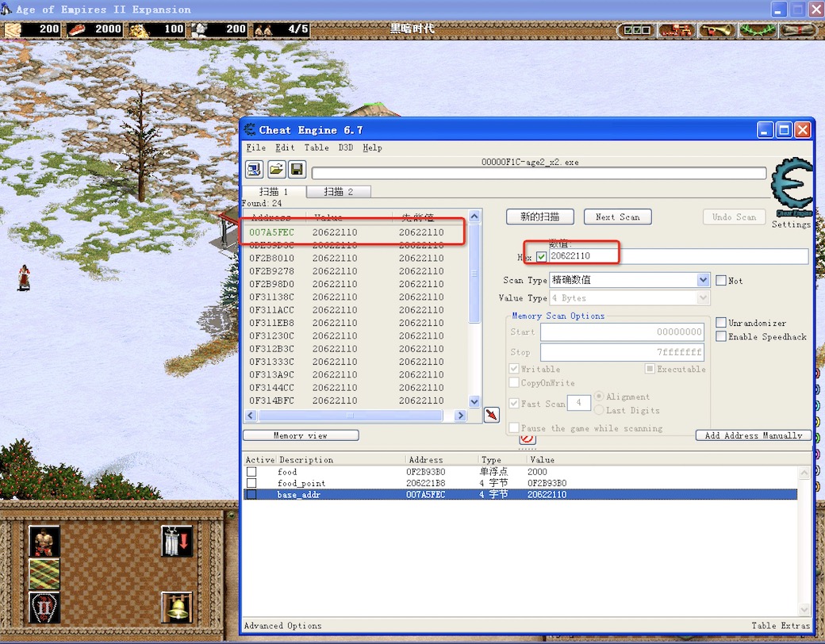Click the Stop address input field
825x644 pixels.
622,352
